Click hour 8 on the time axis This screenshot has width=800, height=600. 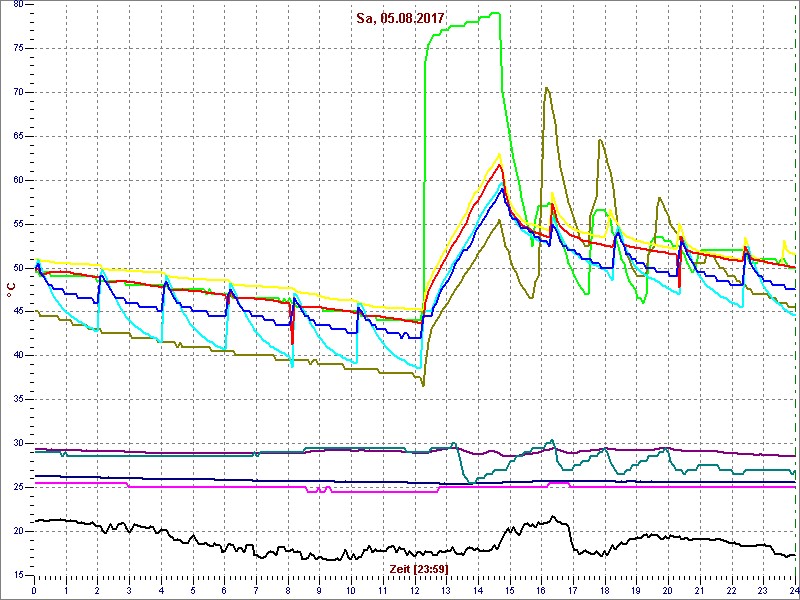coord(288,590)
